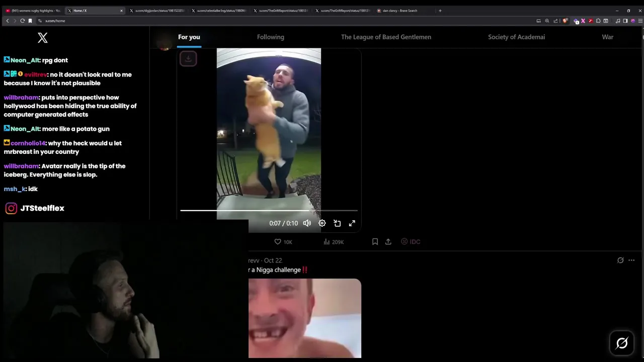Click the share icon in address bar

tap(555, 21)
